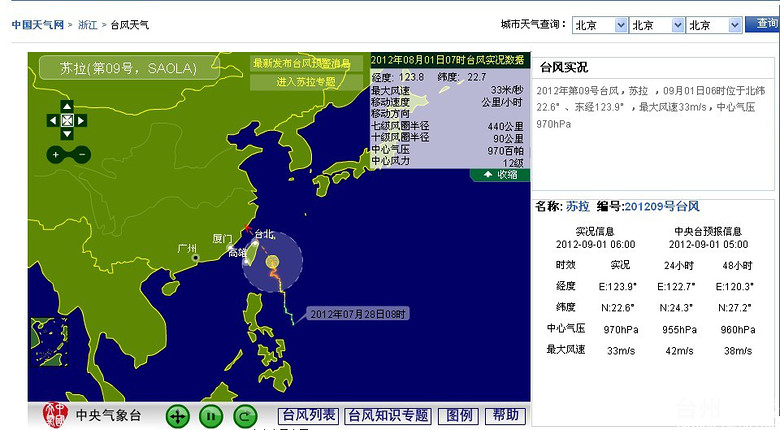Click the 2012年07月28日08时 track time label
The image size is (780, 430).
pyautogui.click(x=358, y=314)
